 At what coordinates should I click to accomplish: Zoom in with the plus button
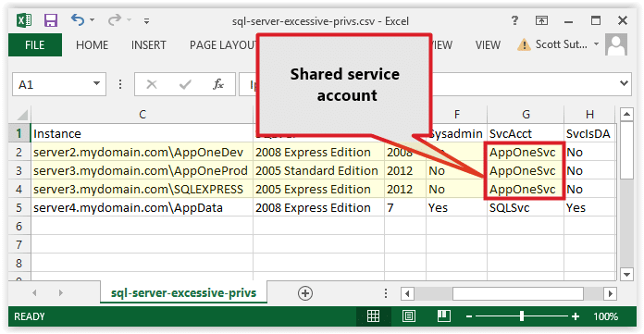point(576,315)
